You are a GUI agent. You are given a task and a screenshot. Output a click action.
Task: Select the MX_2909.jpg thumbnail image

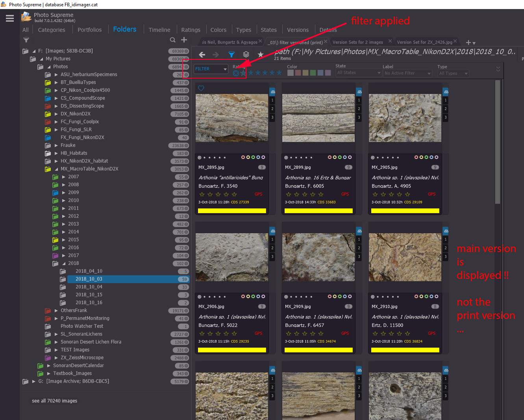click(318, 257)
